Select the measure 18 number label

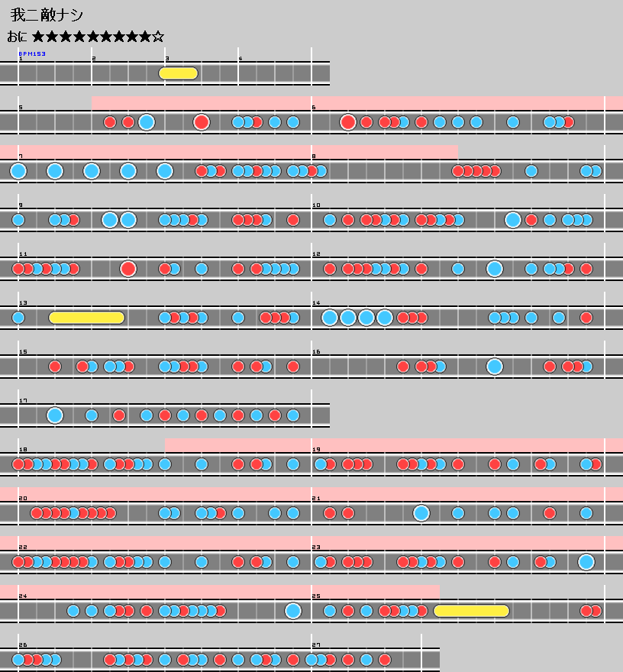point(23,450)
